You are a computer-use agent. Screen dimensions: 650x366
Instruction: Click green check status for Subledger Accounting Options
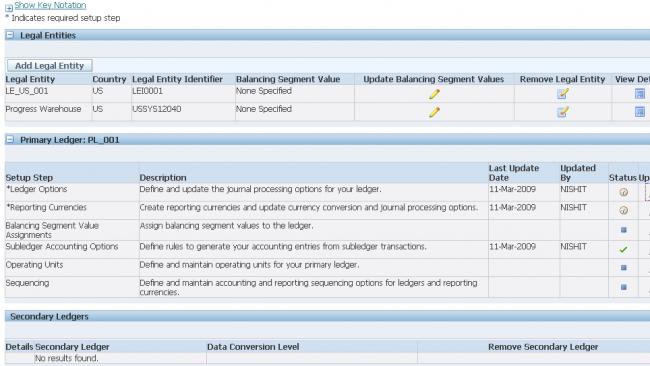coord(623,250)
